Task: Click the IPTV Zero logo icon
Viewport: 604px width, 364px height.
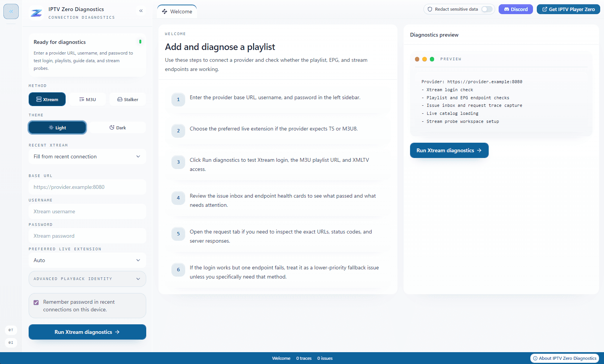Action: click(36, 13)
